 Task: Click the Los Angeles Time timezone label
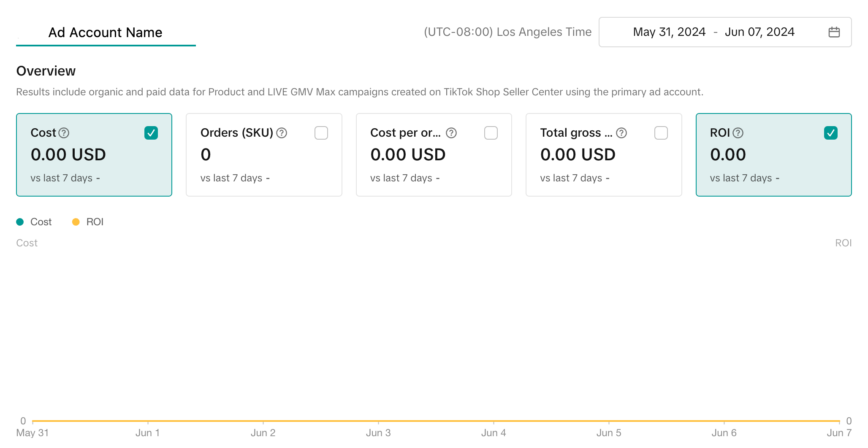tap(507, 32)
